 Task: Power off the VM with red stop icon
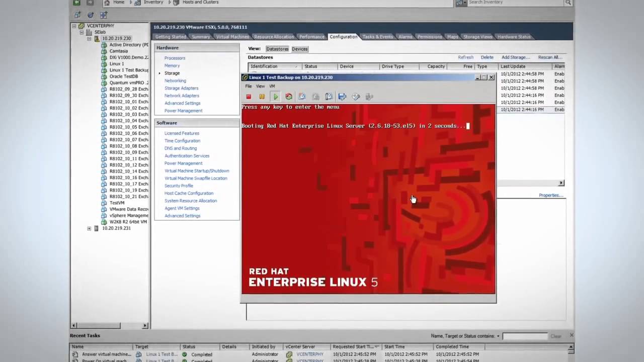[249, 97]
